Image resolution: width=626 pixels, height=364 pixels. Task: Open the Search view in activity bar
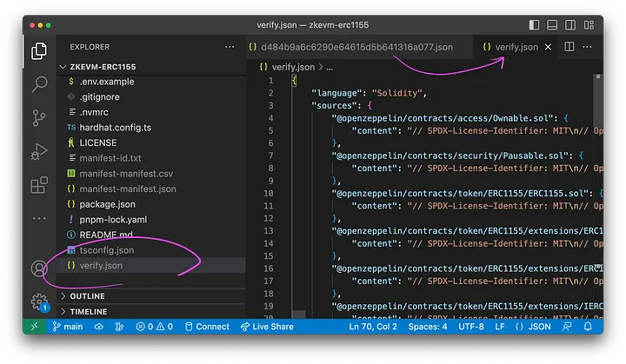pos(39,84)
